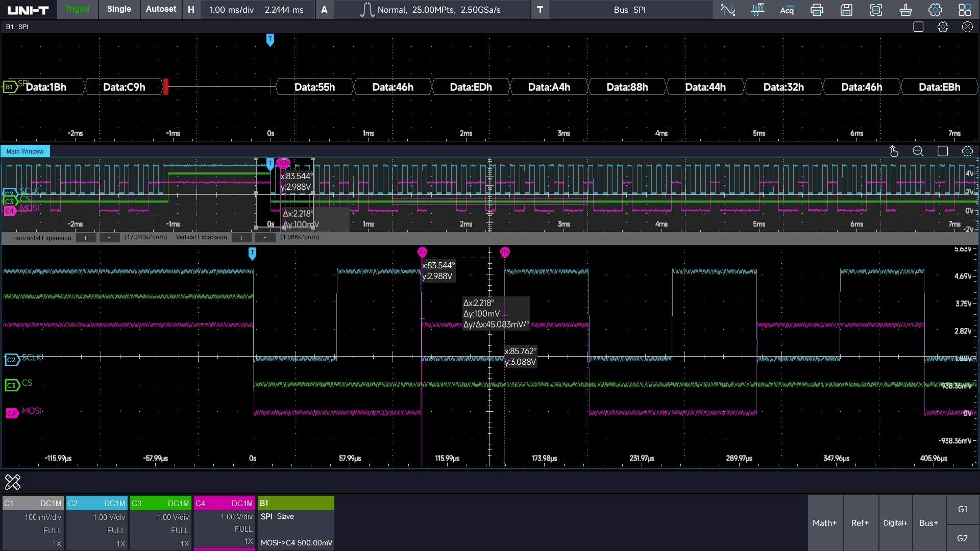
Task: Click the screenshot capture icon
Action: coord(876,10)
